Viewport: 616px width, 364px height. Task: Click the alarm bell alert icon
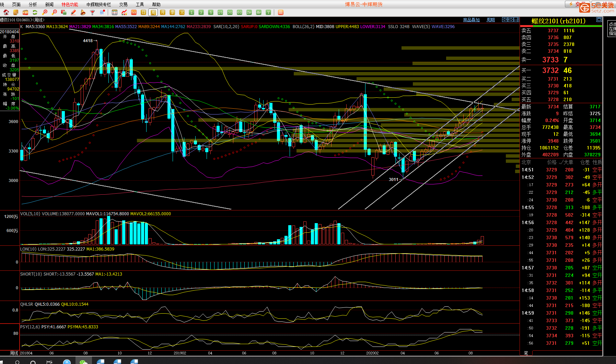coord(83,12)
